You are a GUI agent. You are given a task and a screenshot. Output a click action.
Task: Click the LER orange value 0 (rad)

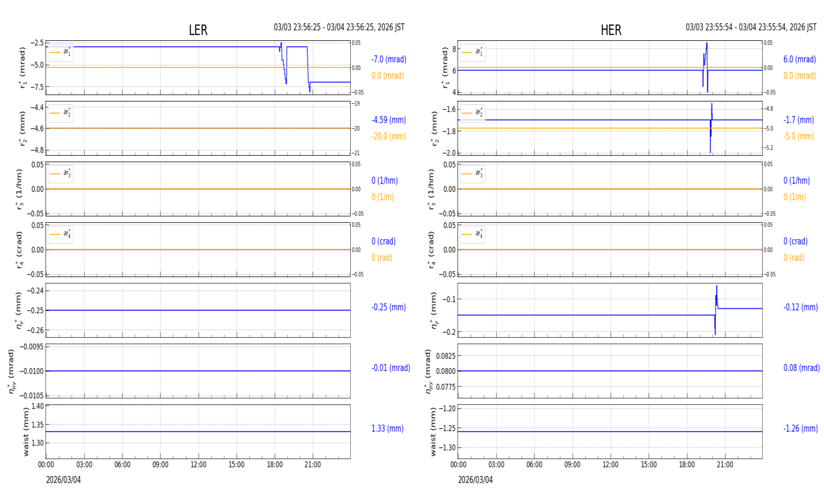[382, 258]
